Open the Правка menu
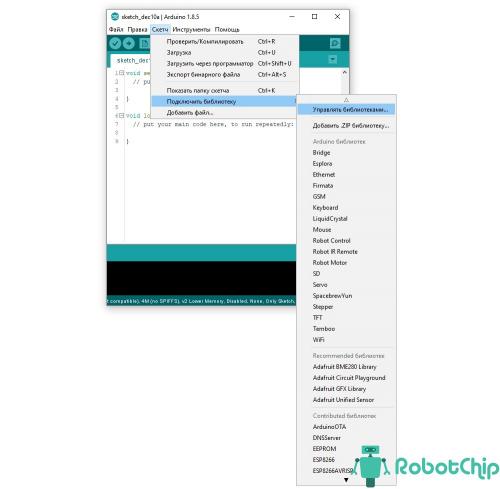The width and height of the screenshot is (500, 489). tap(137, 29)
